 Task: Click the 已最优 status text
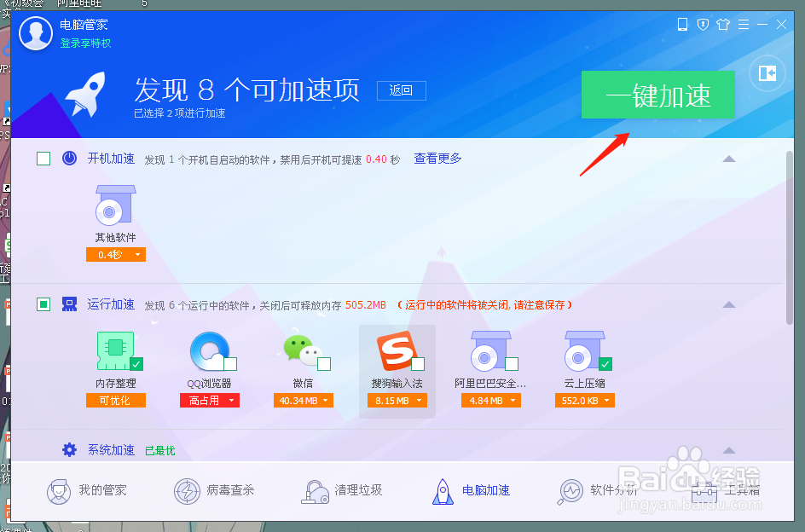point(160,451)
